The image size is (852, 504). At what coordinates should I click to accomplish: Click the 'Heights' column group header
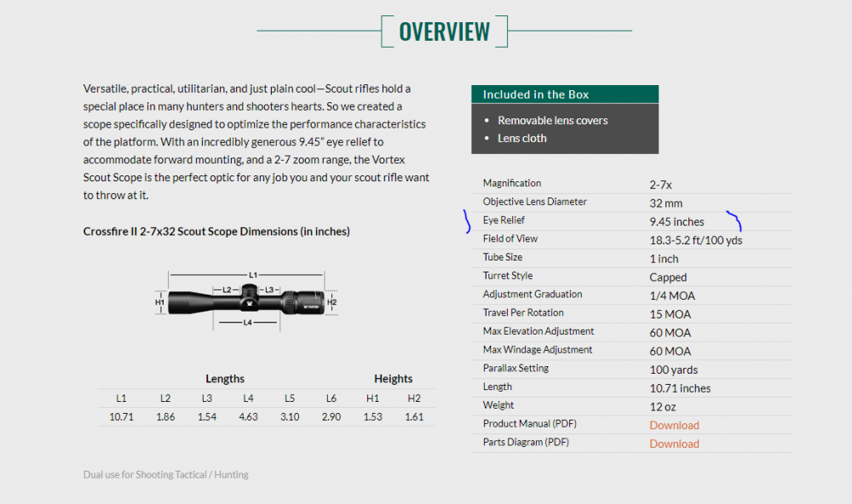click(x=393, y=379)
